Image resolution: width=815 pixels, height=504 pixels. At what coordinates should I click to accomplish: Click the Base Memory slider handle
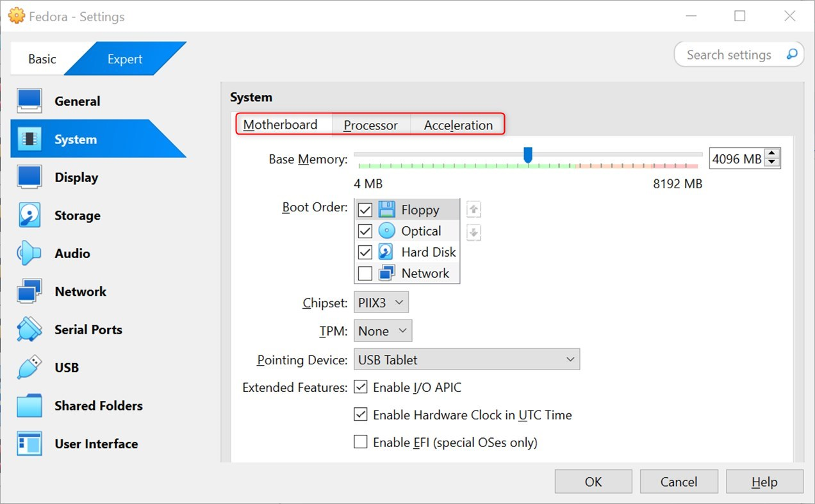(528, 155)
